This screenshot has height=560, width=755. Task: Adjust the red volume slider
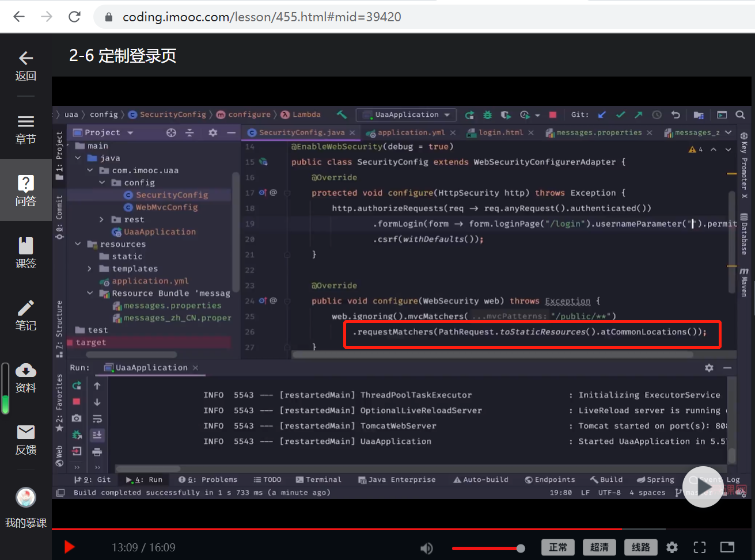(x=488, y=548)
